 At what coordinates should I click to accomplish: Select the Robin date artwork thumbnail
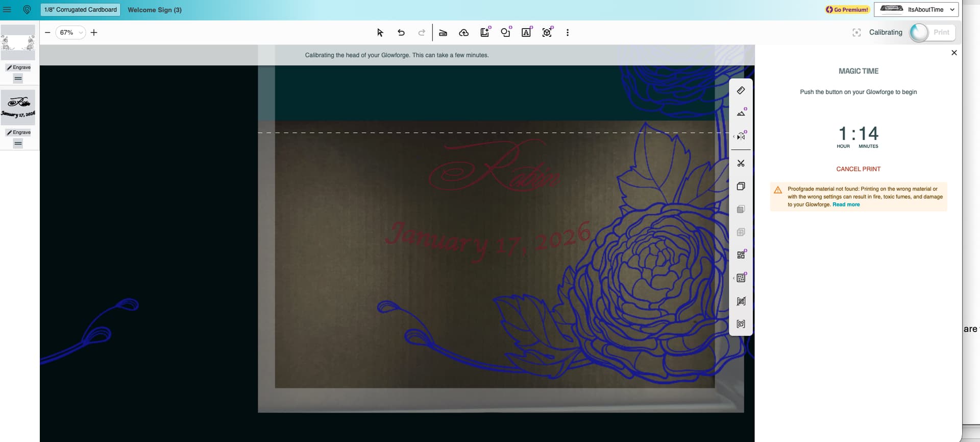click(18, 107)
